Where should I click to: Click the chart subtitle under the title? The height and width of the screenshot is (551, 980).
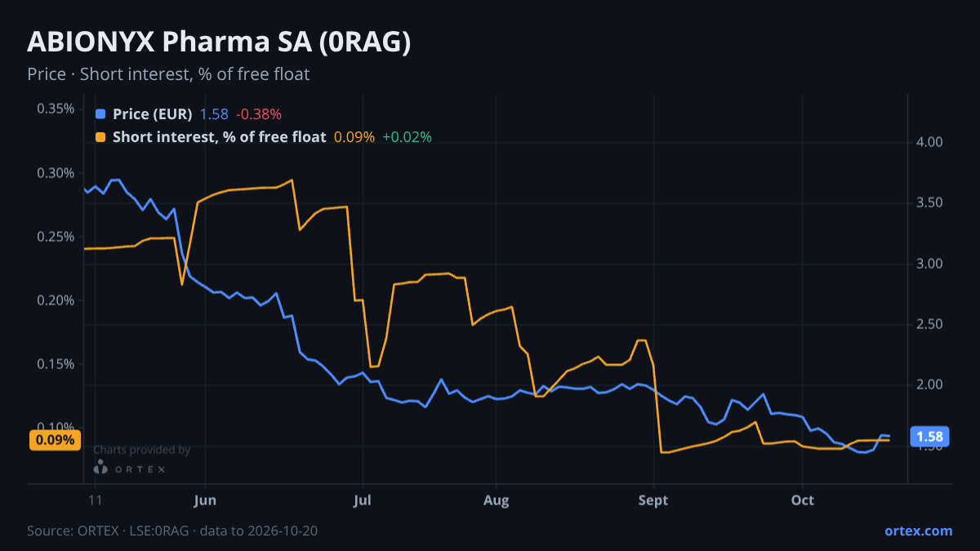point(168,74)
